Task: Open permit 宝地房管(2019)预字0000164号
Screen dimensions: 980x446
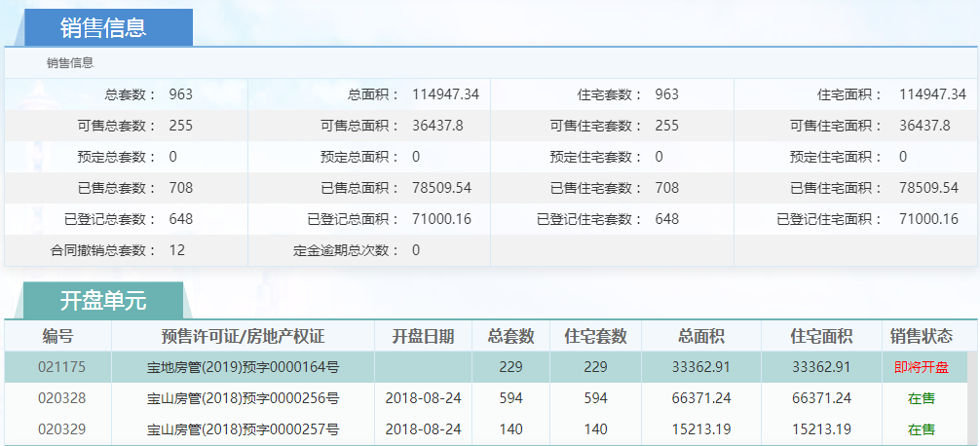Action: (243, 367)
